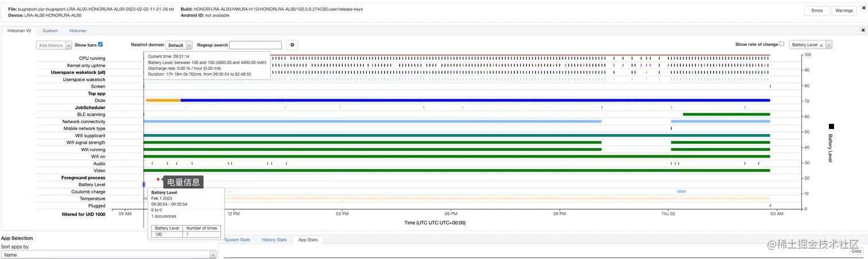Open the Add Metrics dropdown

[54, 45]
